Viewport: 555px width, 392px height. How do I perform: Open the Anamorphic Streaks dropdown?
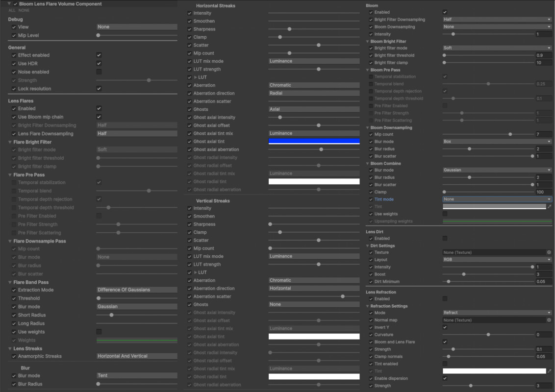pyautogui.click(x=137, y=356)
